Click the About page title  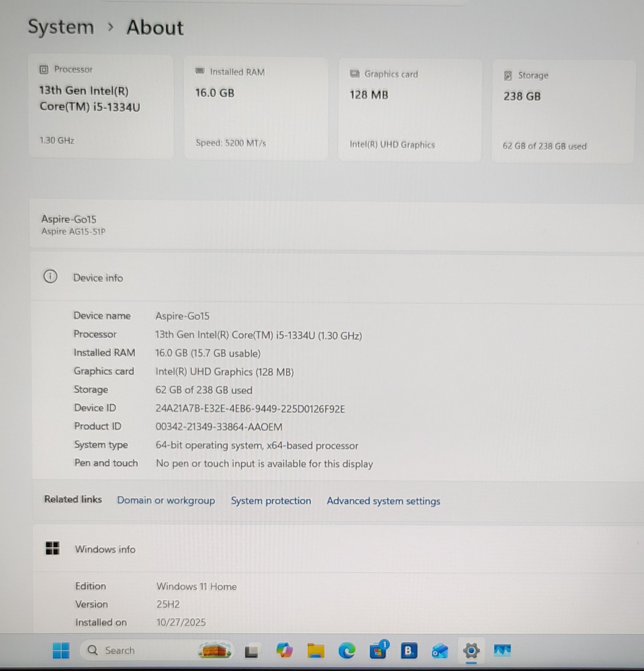point(155,28)
